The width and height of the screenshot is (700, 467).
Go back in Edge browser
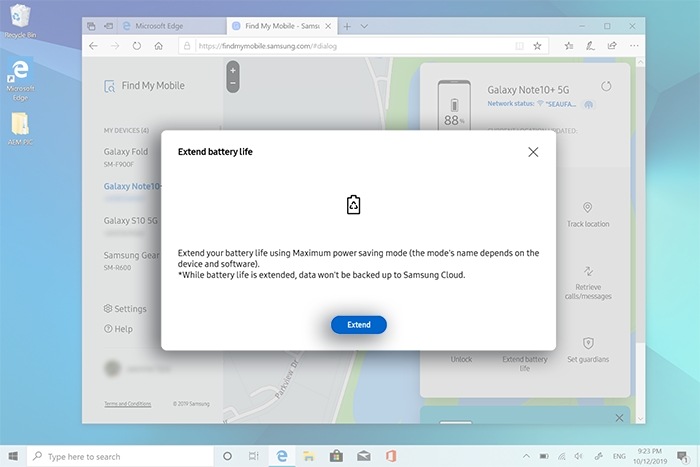(93, 46)
